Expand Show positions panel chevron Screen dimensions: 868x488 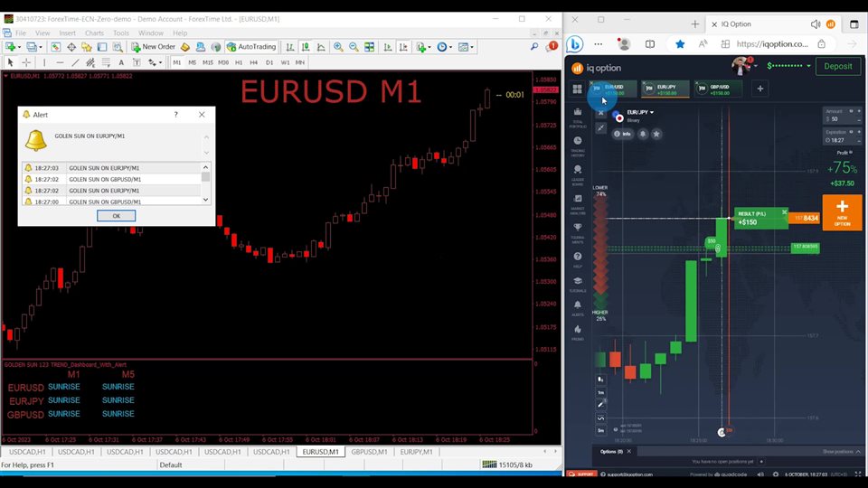point(858,452)
